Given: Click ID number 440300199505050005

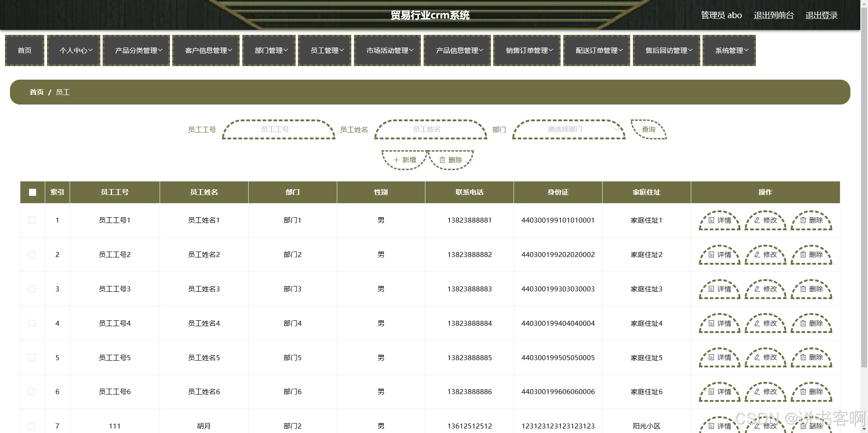Looking at the screenshot, I should point(558,357).
